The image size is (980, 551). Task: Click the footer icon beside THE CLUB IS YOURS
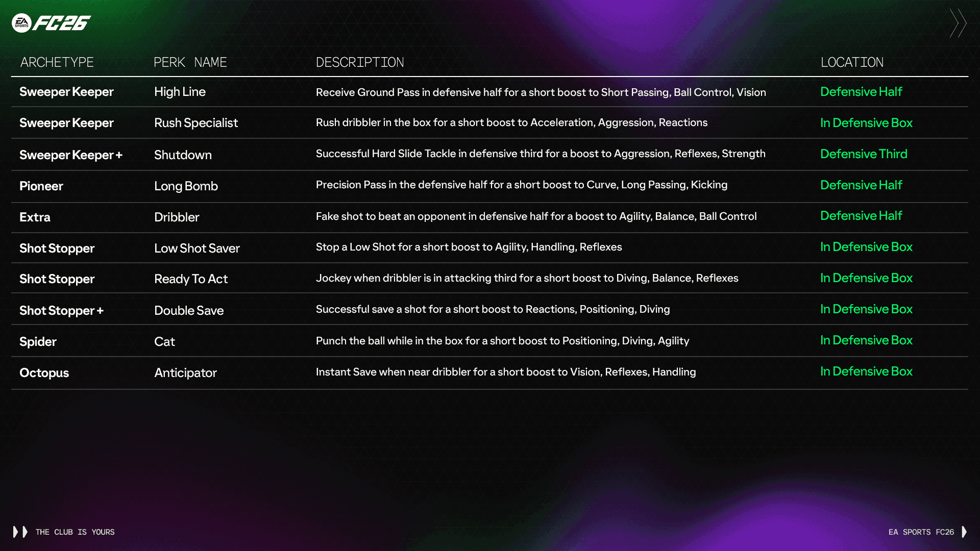(x=20, y=532)
